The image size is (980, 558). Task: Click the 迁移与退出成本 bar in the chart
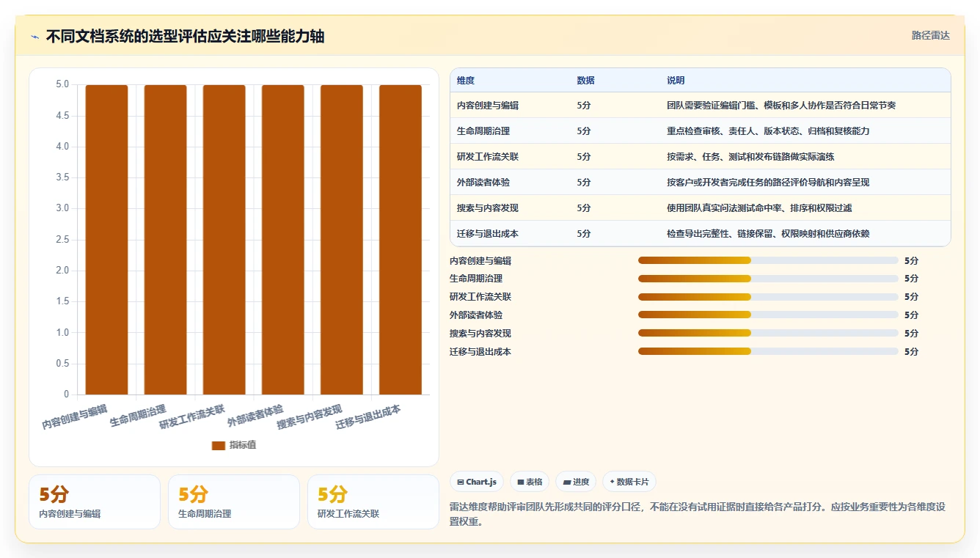point(400,240)
